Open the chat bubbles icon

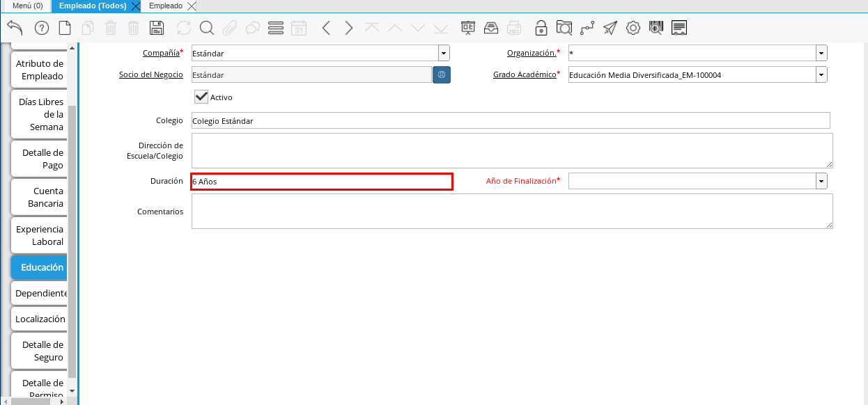tap(252, 28)
